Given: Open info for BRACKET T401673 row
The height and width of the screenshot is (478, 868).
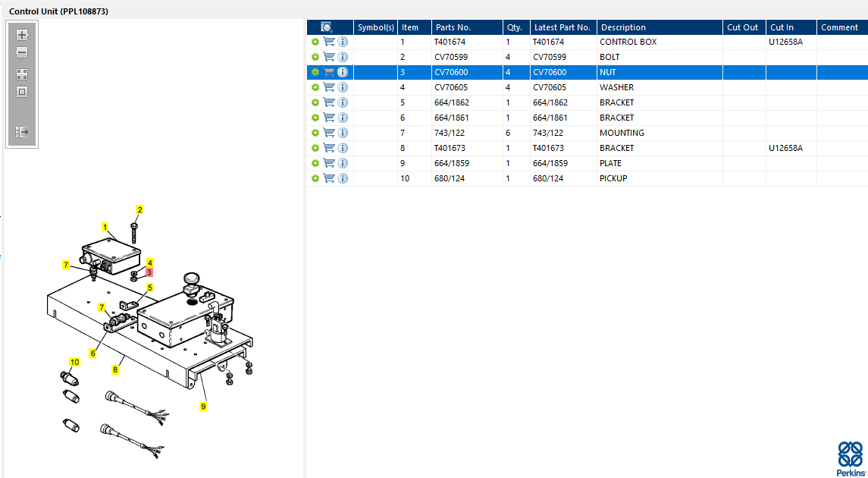Looking at the screenshot, I should click(343, 148).
